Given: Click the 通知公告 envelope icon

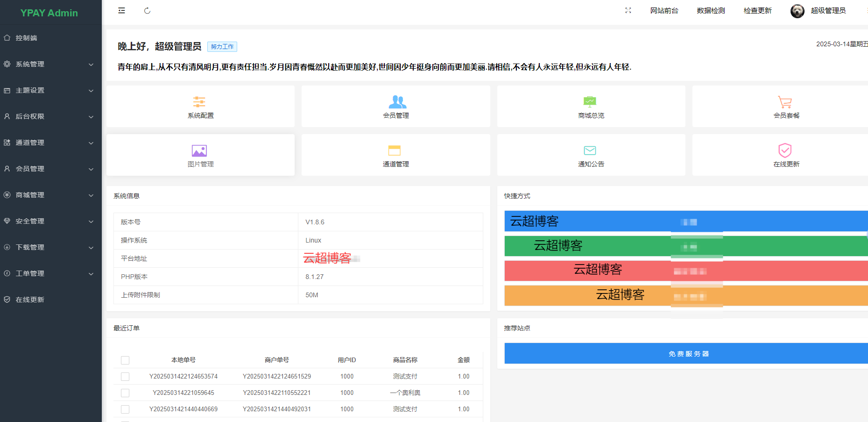Looking at the screenshot, I should click(590, 150).
